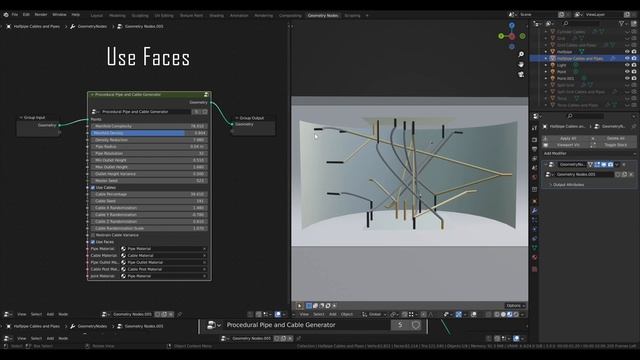Screen dimensions: 640x360
Task: Open the Joint Material dropdown
Action: tap(164, 276)
